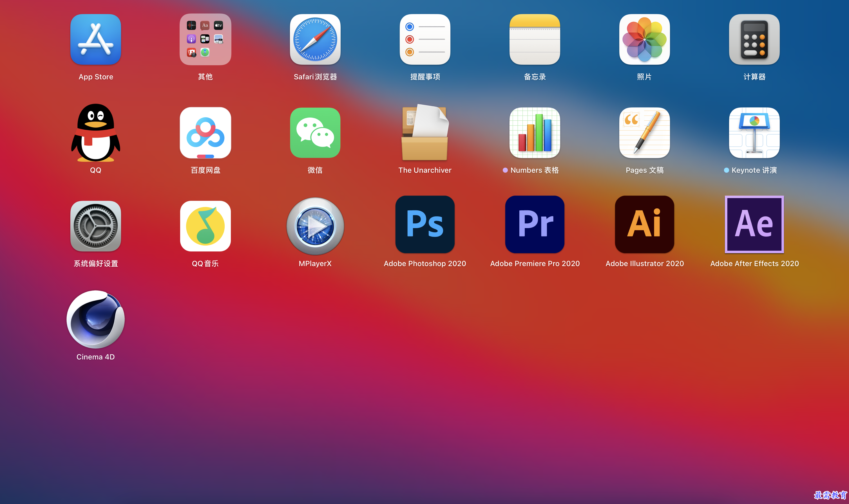Launch the 照片 app
The height and width of the screenshot is (504, 849).
644,39
